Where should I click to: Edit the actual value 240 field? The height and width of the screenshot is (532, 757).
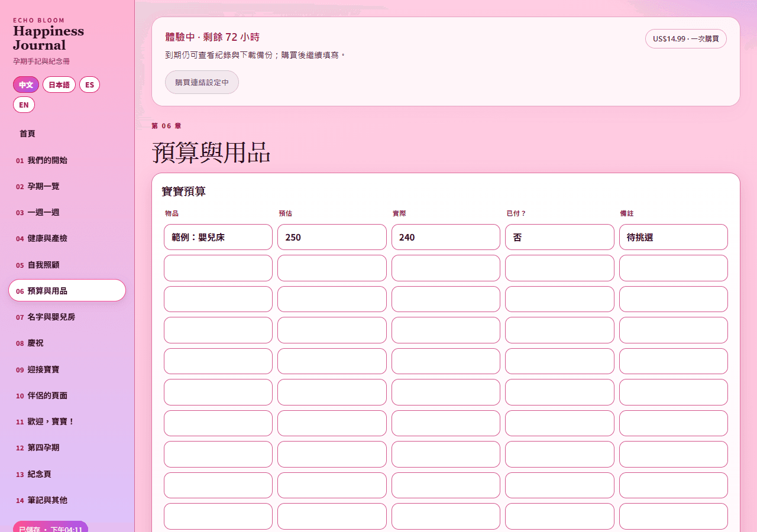coord(446,237)
